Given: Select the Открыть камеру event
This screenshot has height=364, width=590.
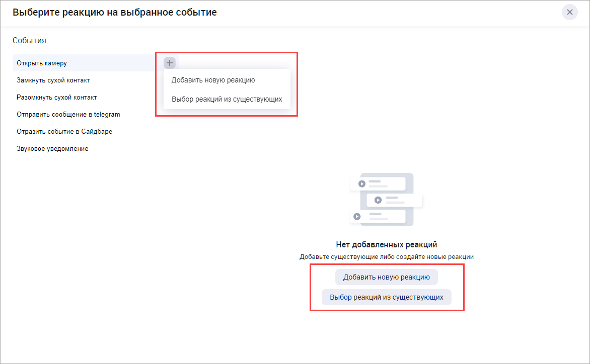Looking at the screenshot, I should [42, 63].
